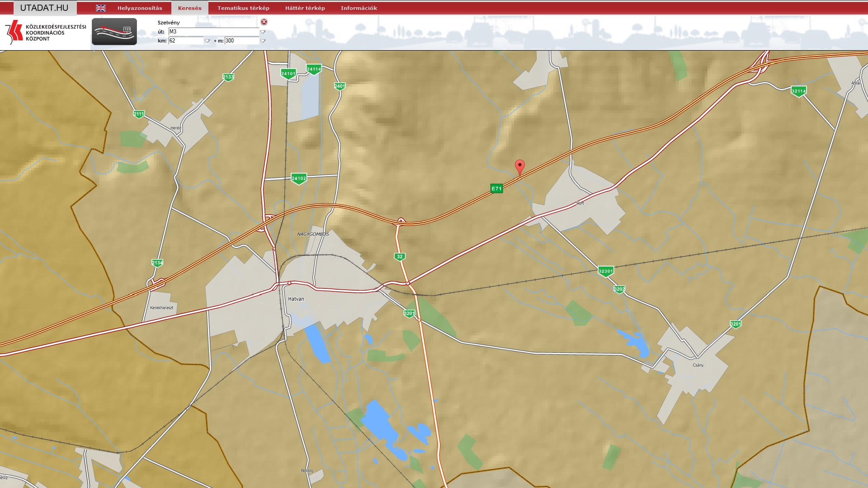Click the 24102 road number sign
Screen dimensions: 868x488
tap(299, 178)
